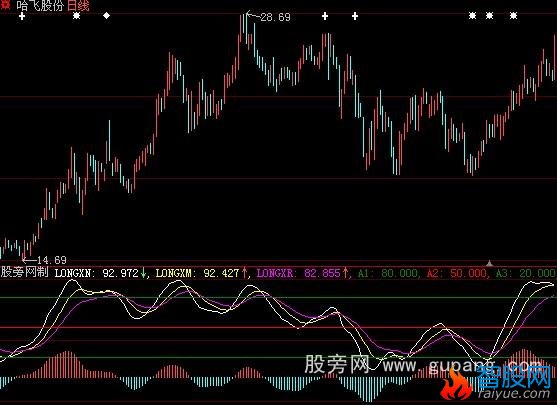Screen dimensions: 557x405
Task: Select the 哈飞股份 stock name
Action: click(40, 5)
